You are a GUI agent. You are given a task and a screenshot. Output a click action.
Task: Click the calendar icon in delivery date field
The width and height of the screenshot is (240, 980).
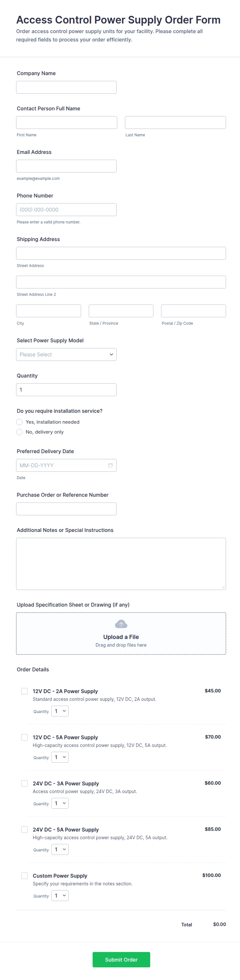(x=110, y=465)
